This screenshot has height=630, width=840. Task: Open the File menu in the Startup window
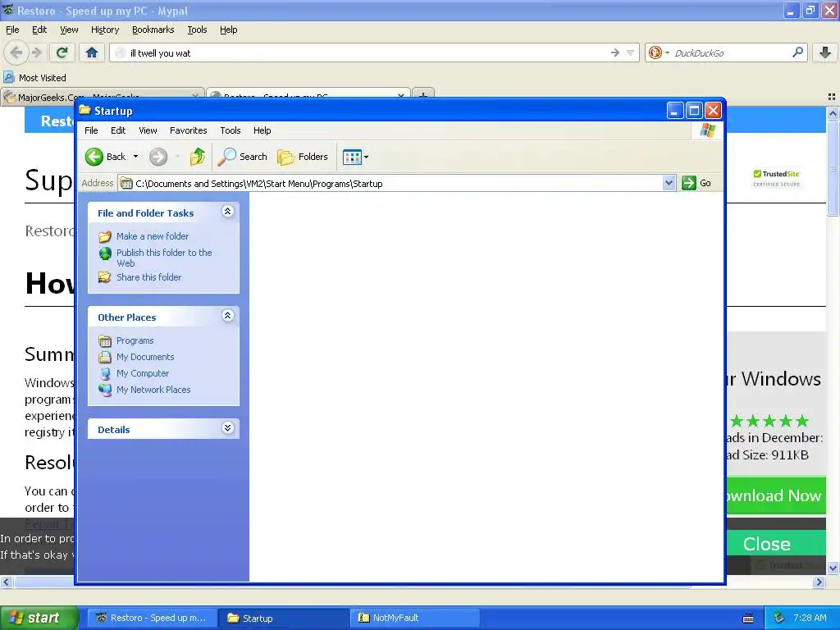(91, 130)
